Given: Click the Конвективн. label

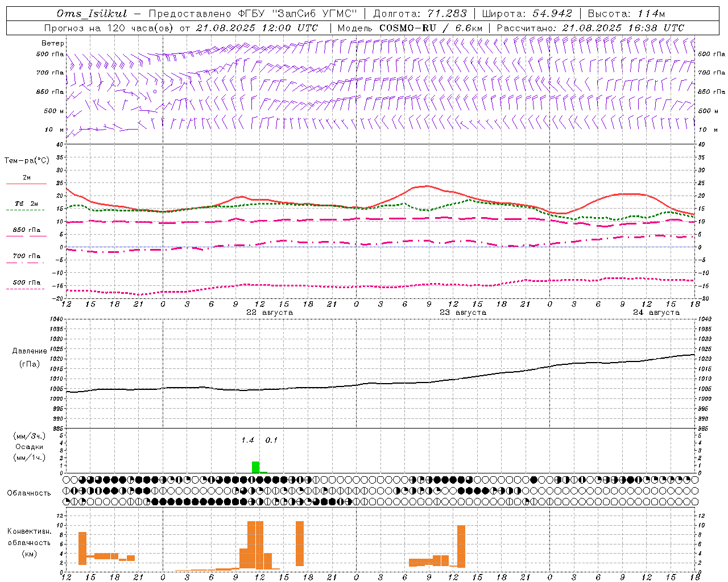Looking at the screenshot, I should (30, 531).
